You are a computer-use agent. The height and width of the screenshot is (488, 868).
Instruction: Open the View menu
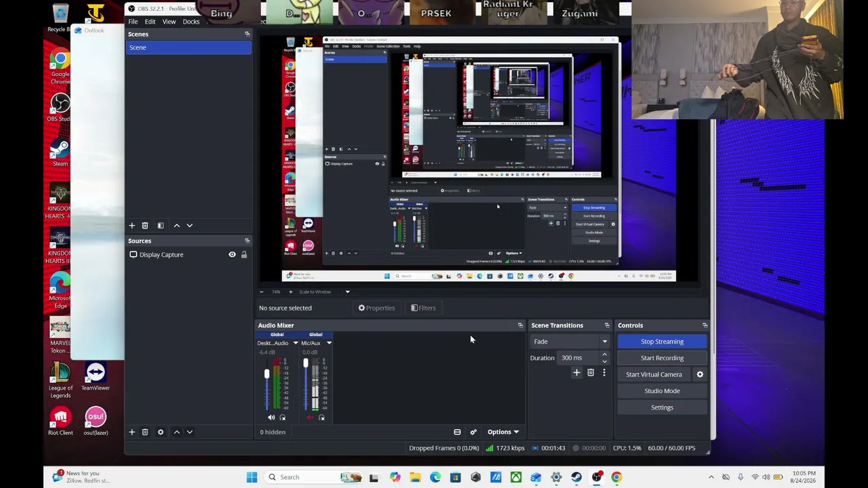[x=169, y=22]
